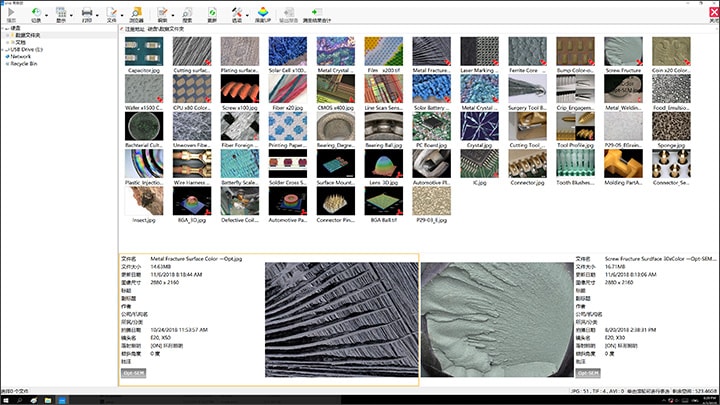The image size is (720, 405).
Task: Select Network in the folder tree
Action: pyautogui.click(x=19, y=55)
